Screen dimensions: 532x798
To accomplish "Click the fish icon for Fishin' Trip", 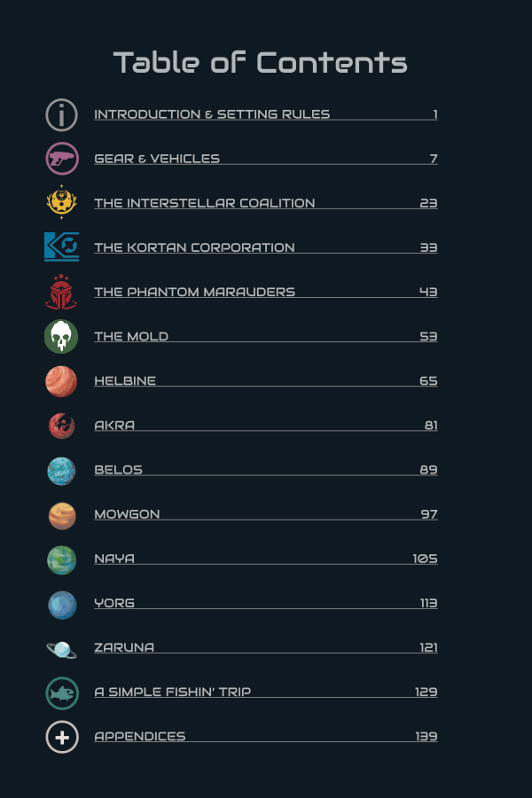I will [x=62, y=692].
